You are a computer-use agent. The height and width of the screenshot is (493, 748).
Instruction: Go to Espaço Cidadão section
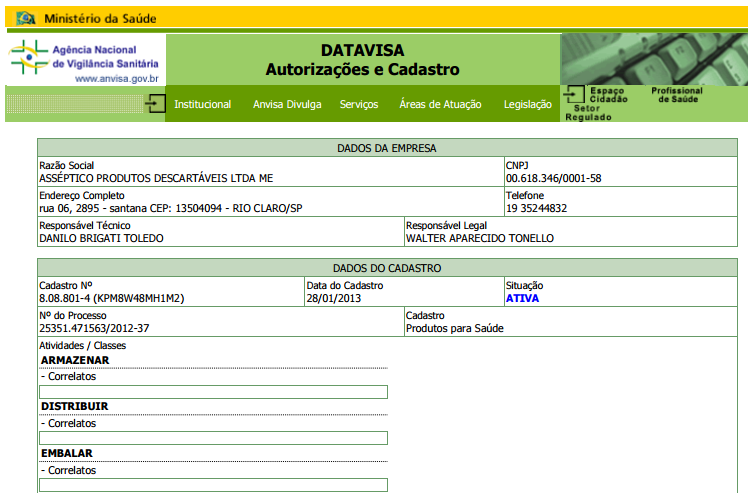click(608, 94)
